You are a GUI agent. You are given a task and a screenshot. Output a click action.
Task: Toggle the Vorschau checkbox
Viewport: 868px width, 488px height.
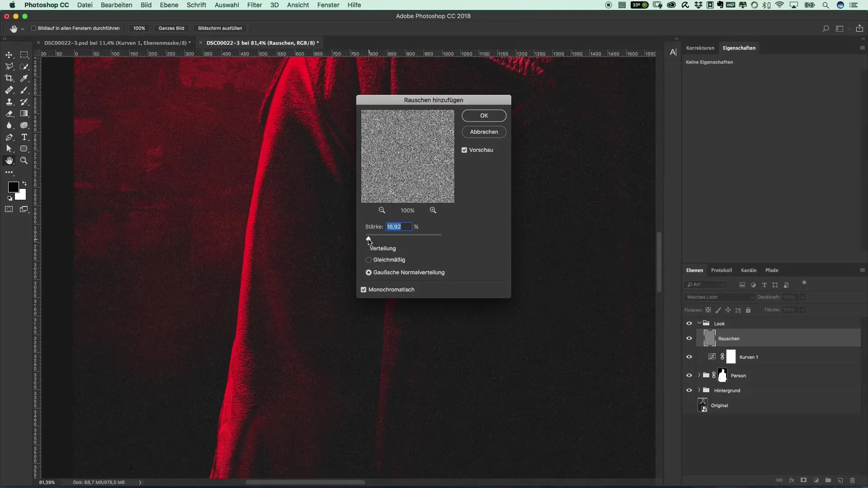coord(464,150)
